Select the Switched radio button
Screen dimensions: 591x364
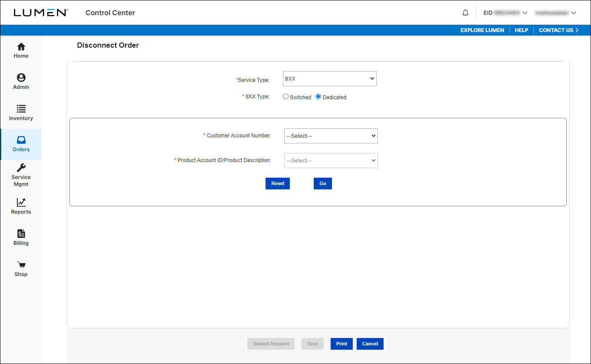tap(286, 97)
